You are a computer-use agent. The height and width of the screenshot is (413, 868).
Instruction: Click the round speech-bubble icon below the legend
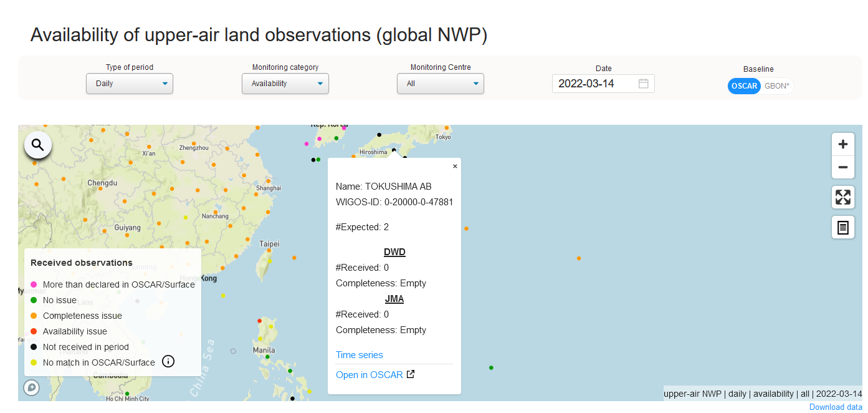pos(31,388)
